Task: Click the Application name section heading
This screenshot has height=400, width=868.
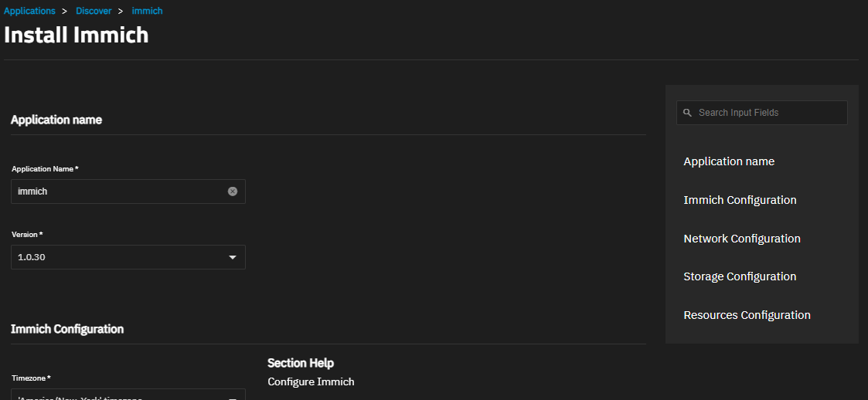Action: [56, 120]
